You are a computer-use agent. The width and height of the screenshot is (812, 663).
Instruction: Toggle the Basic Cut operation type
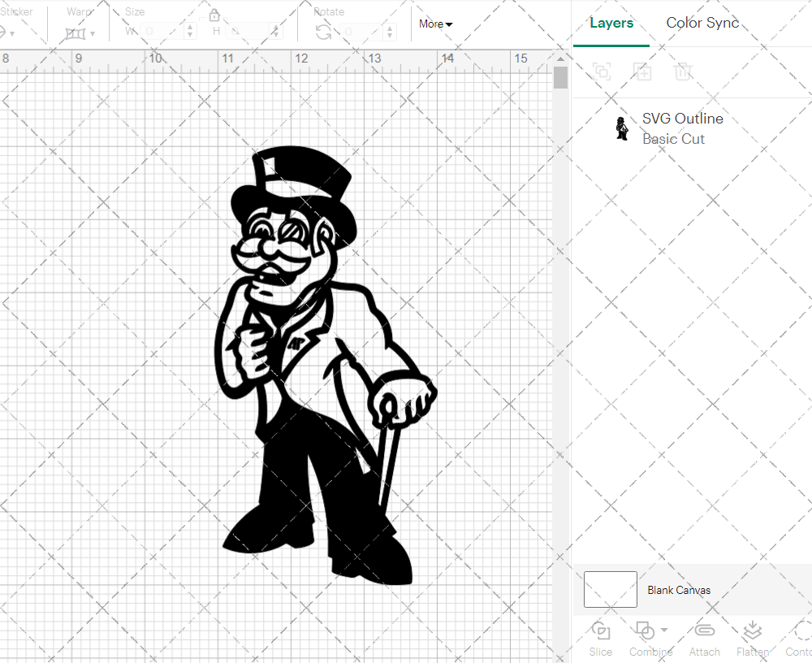click(674, 139)
